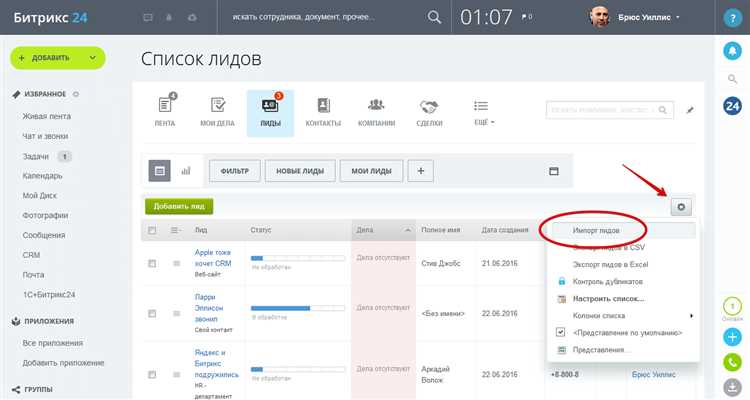Image resolution: width=750 pixels, height=400 pixels.
Task: Click the status progress bar of Ларри Эллисон lead
Action: coord(298,308)
